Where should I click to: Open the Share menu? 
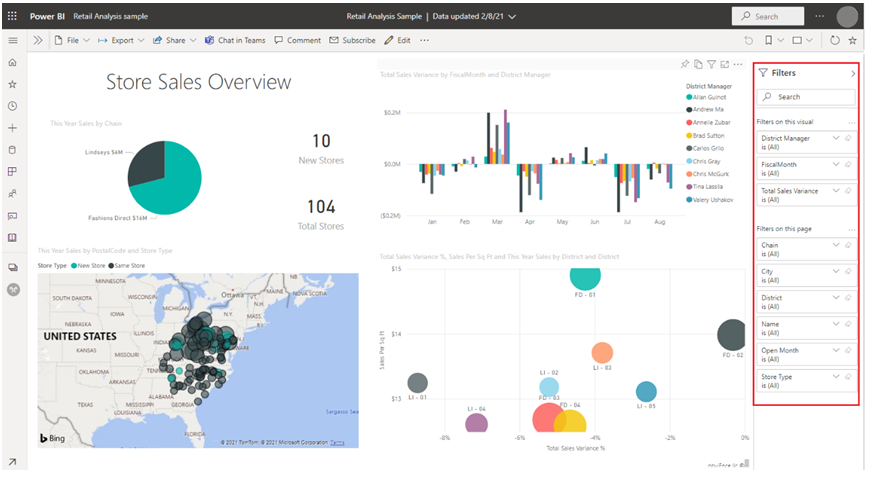(174, 40)
